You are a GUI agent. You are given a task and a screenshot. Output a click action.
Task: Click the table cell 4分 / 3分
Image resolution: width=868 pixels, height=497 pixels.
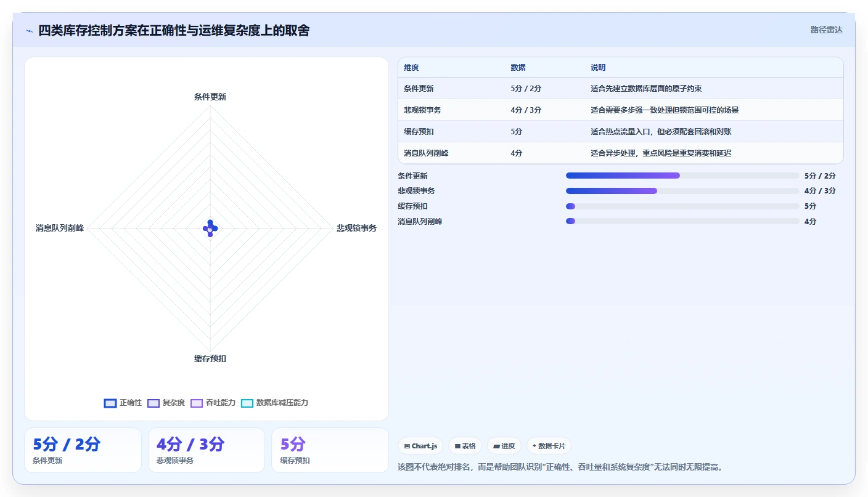pos(526,110)
